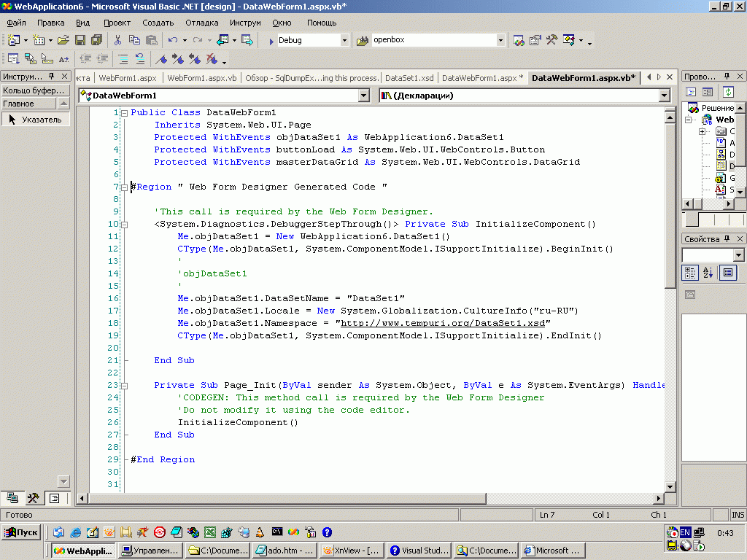Screen dimensions: 747x560
Task: Click the Navigate Backward icon
Action: [222, 41]
